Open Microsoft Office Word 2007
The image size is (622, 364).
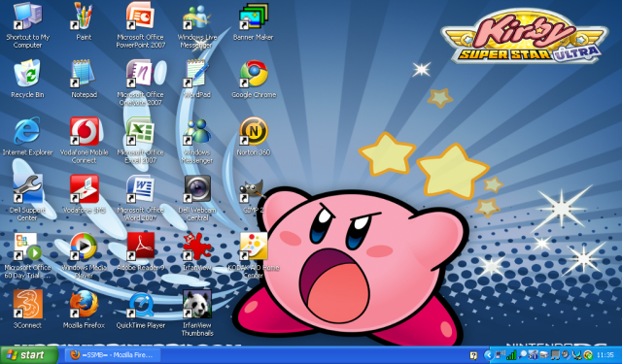140,198
